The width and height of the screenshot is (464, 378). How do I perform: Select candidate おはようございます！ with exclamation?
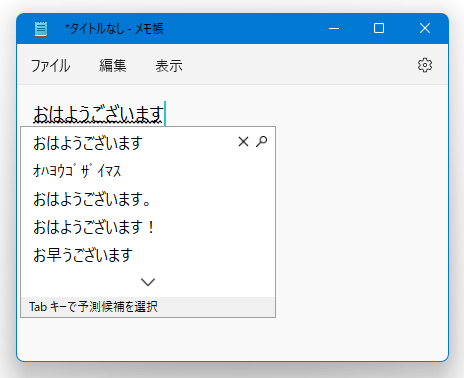94,227
